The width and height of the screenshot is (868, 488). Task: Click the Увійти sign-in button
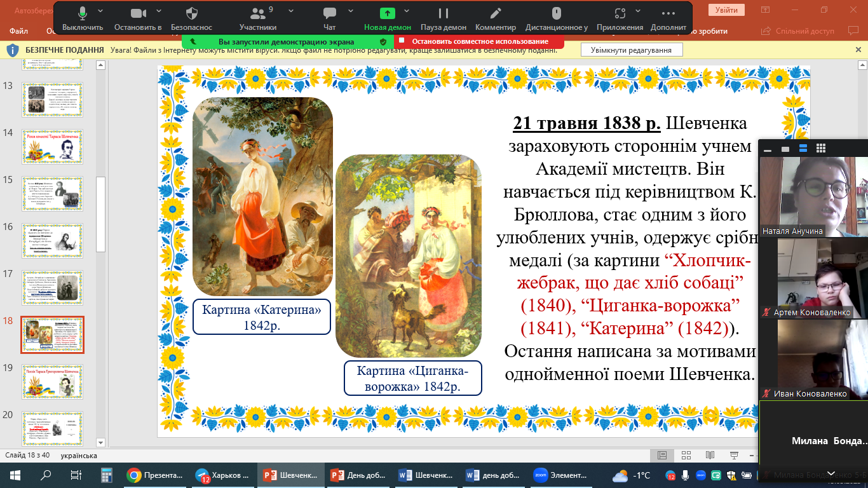pos(726,10)
